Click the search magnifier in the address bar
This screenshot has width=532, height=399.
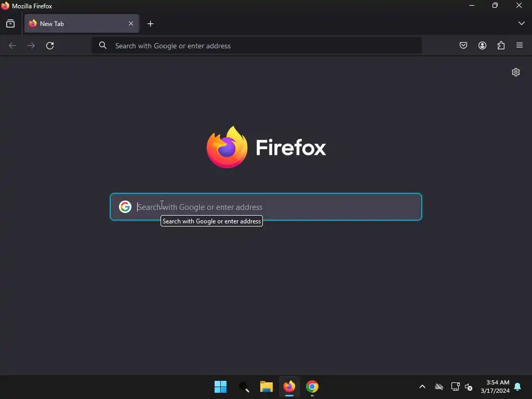click(x=103, y=46)
